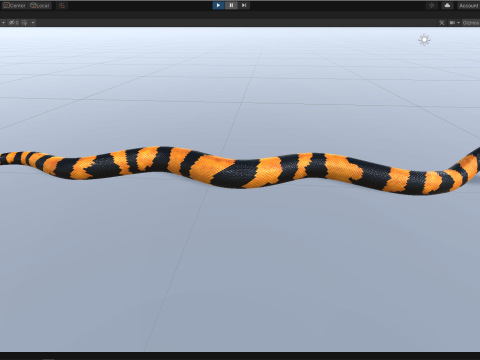Toggle the Local handle rotation button
480x360 pixels.
tap(40, 6)
